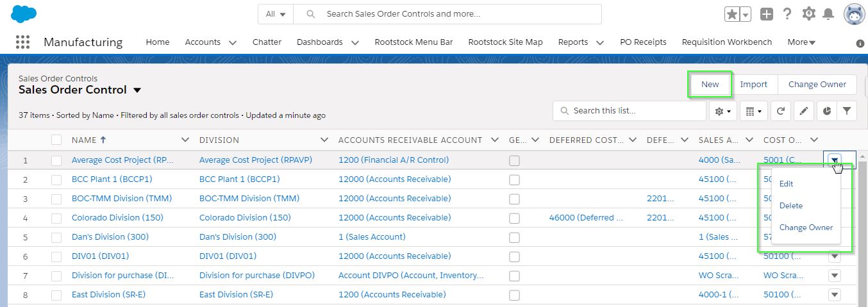Expand the Dashboards tab dropdown chevron
The image size is (868, 307).
click(355, 43)
